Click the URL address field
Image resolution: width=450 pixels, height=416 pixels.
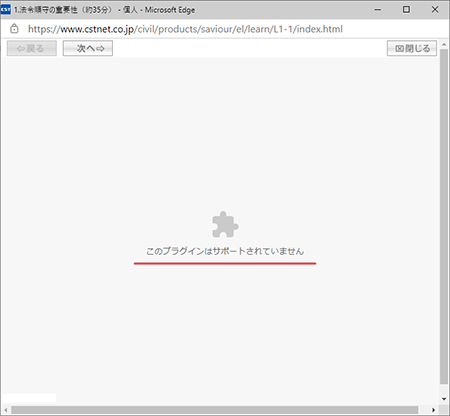pyautogui.click(x=185, y=29)
